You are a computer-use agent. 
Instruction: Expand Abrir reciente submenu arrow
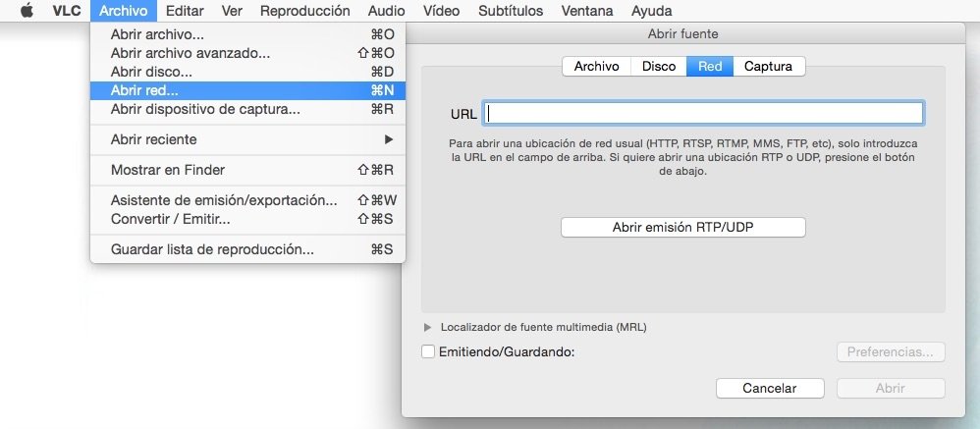click(389, 139)
